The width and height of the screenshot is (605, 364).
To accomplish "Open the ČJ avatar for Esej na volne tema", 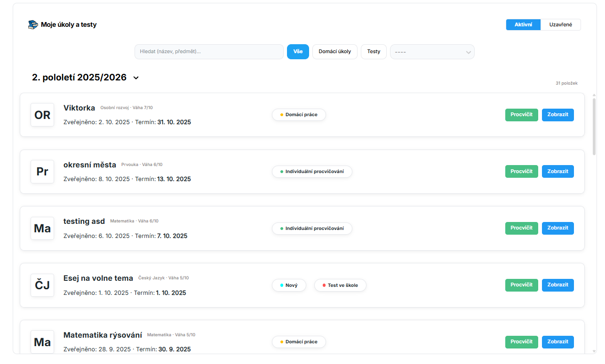I will 42,285.
